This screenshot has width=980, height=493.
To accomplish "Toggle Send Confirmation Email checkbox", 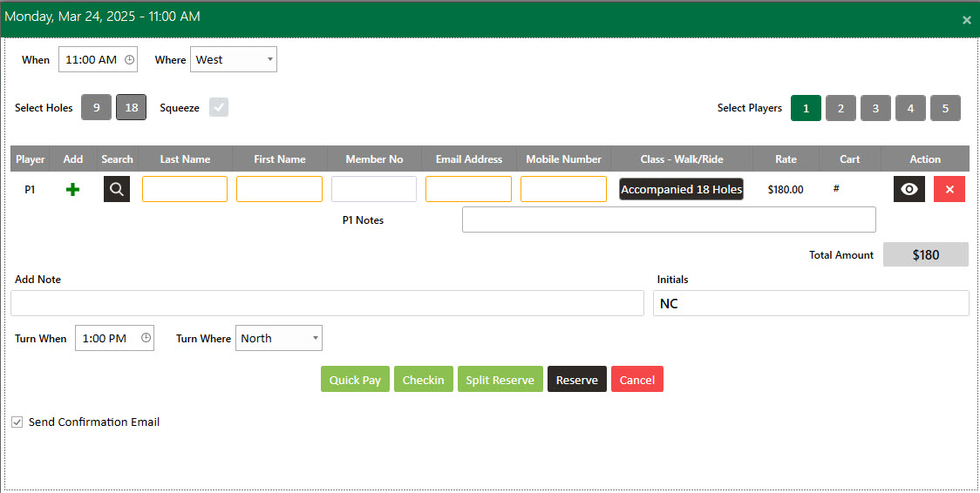I will [x=17, y=422].
